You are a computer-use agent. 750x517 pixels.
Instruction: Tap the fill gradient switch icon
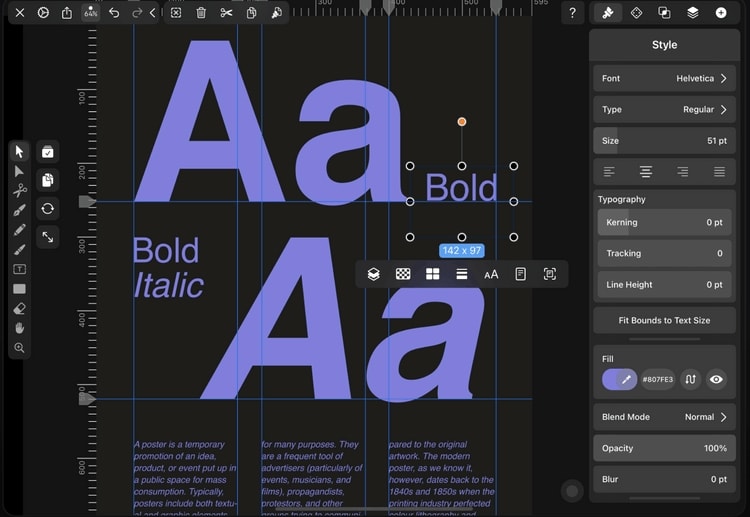[x=690, y=379]
